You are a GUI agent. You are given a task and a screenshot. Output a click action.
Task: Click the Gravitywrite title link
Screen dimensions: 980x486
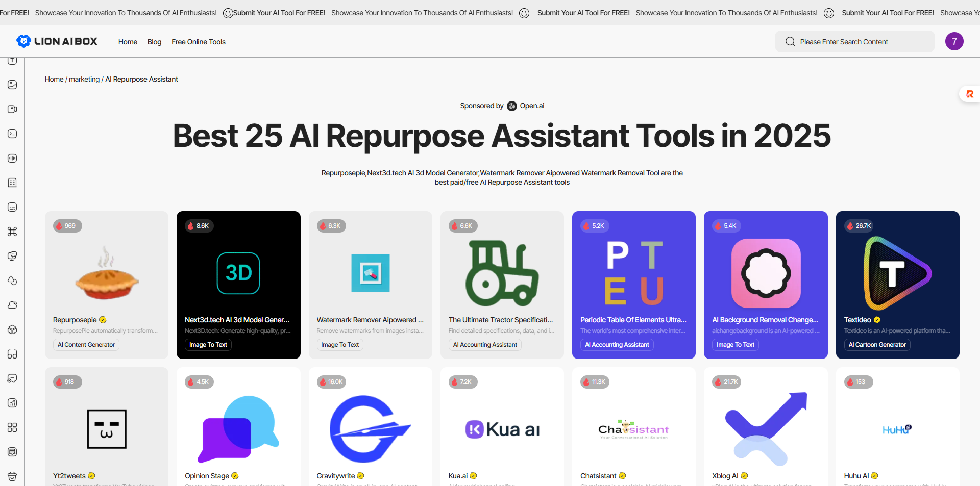pos(335,476)
